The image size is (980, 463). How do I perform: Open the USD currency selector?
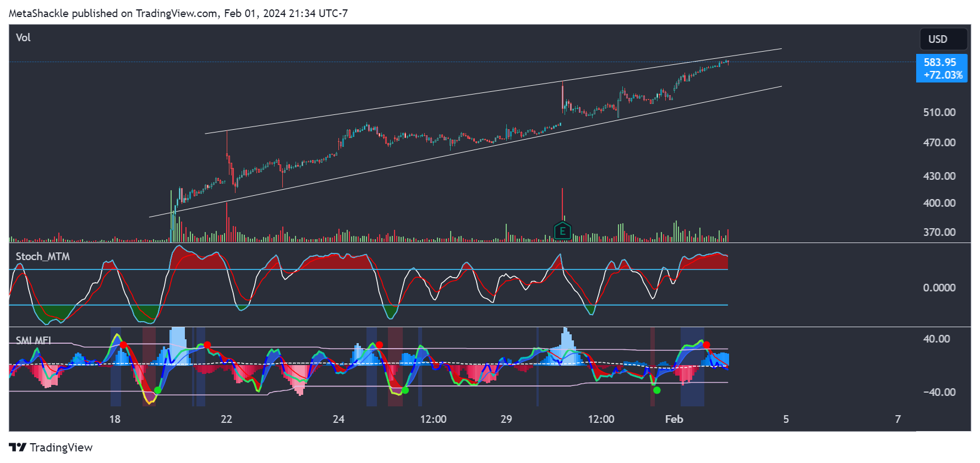tap(944, 39)
